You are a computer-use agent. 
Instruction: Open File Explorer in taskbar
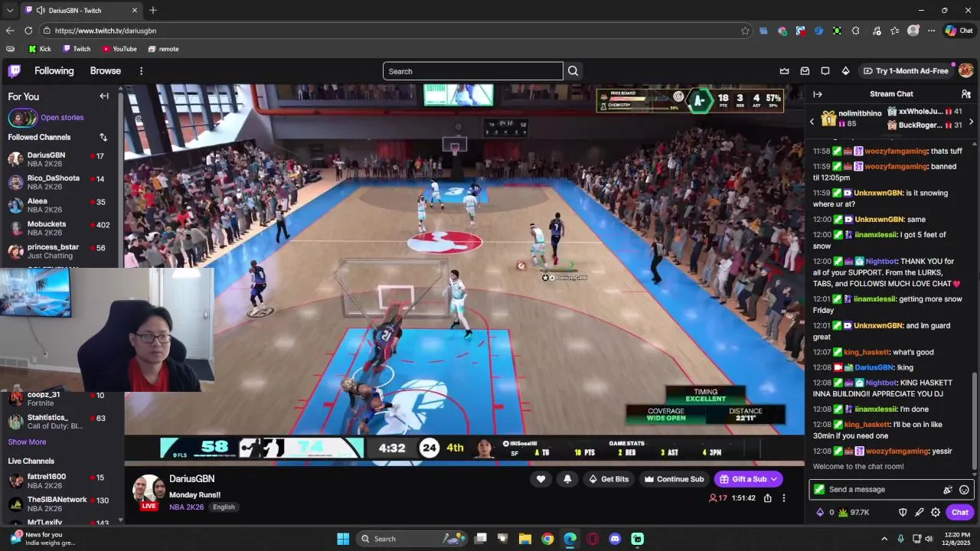pos(525,539)
